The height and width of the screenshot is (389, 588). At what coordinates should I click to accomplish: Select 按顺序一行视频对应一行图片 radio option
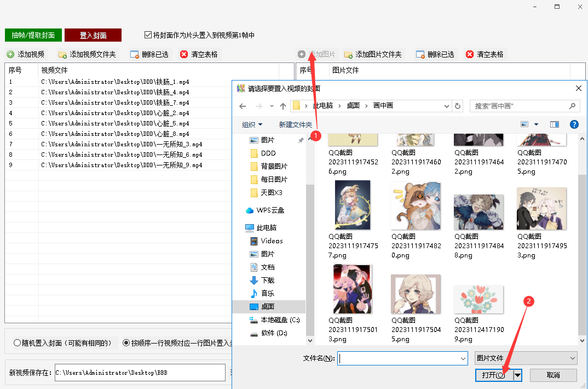tap(126, 343)
